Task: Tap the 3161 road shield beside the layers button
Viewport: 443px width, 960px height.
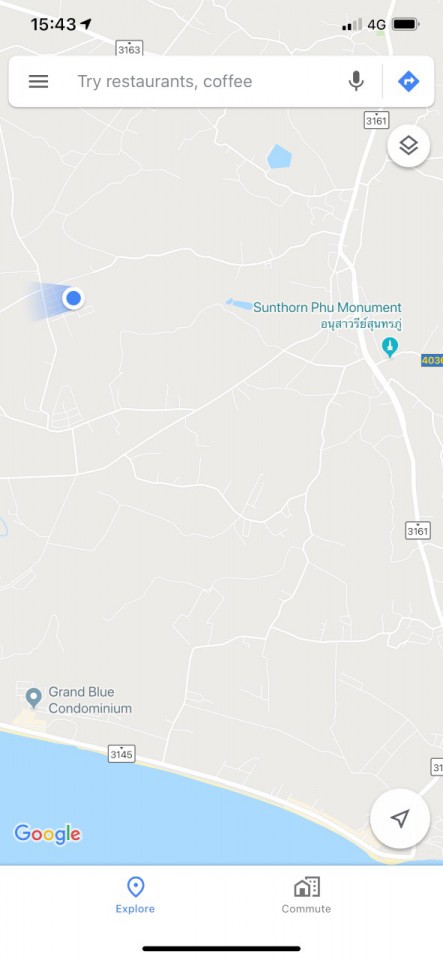Action: (376, 121)
